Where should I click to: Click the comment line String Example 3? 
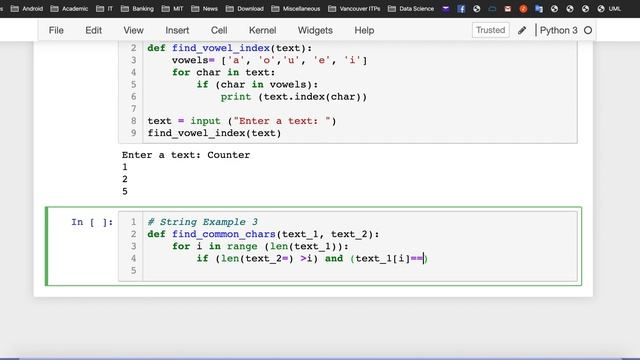click(x=203, y=222)
